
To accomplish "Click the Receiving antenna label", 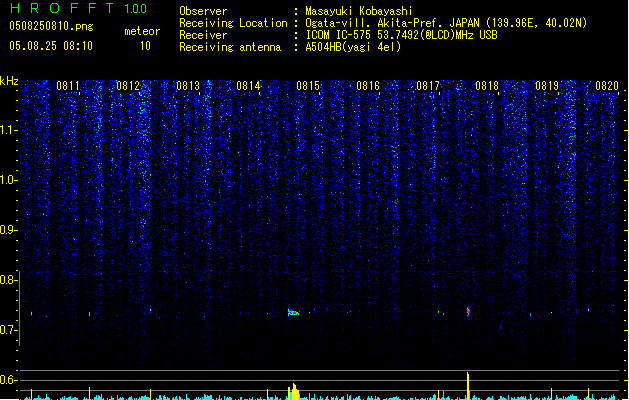I will [230, 47].
